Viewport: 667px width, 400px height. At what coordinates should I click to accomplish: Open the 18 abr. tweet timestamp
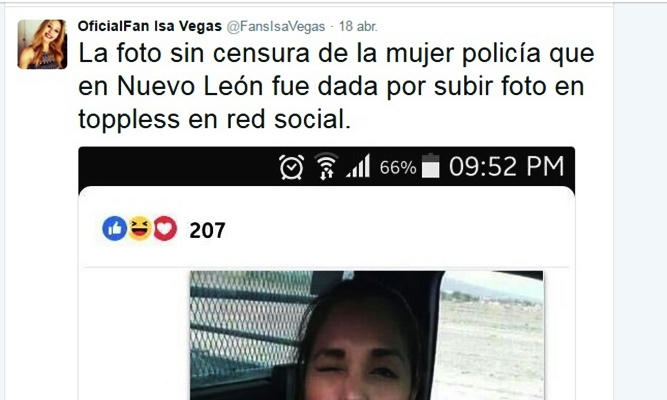[x=358, y=26]
